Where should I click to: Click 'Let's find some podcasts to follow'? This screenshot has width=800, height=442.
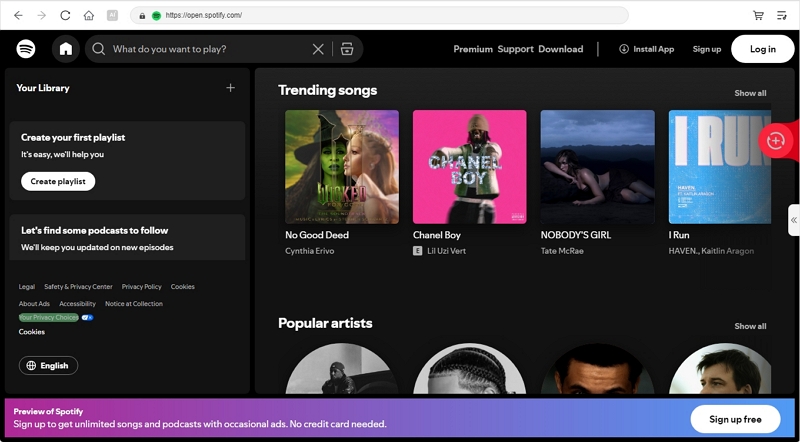click(94, 230)
